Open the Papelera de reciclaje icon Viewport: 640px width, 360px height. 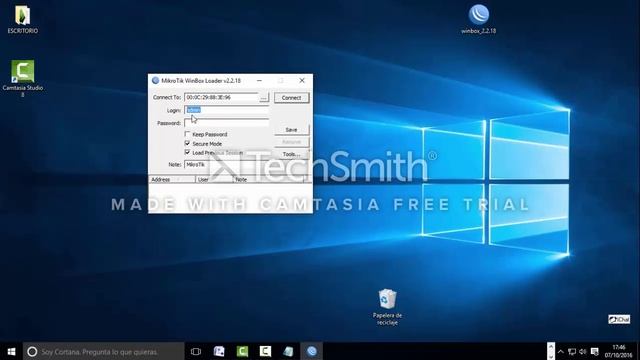[x=387, y=307]
